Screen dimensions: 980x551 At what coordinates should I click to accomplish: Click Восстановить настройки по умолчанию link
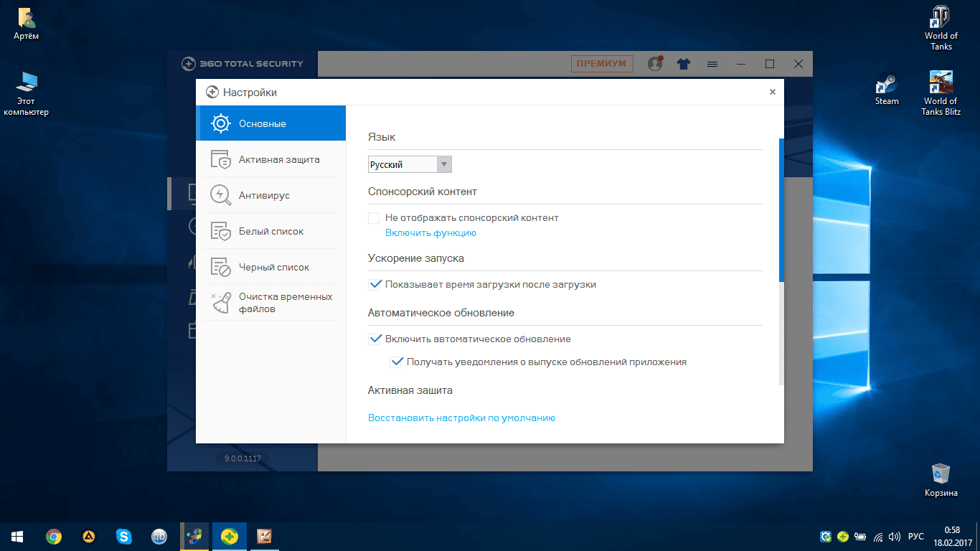tap(461, 418)
